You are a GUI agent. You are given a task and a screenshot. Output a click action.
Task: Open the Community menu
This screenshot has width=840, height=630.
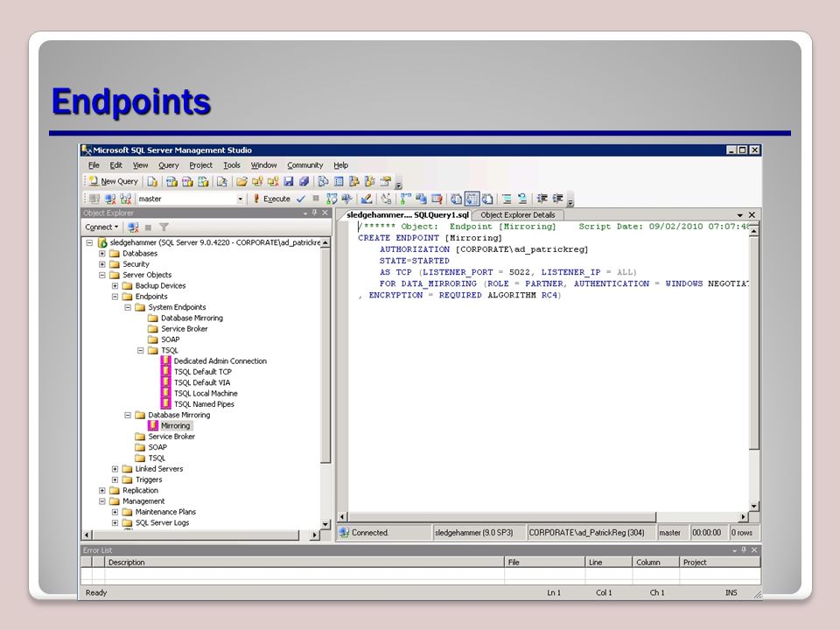click(x=304, y=165)
